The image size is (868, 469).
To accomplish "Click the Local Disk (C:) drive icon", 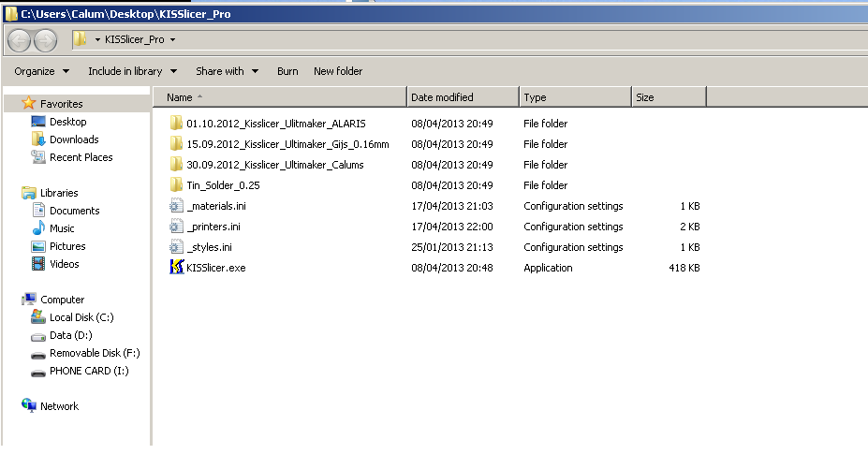I will (x=38, y=316).
